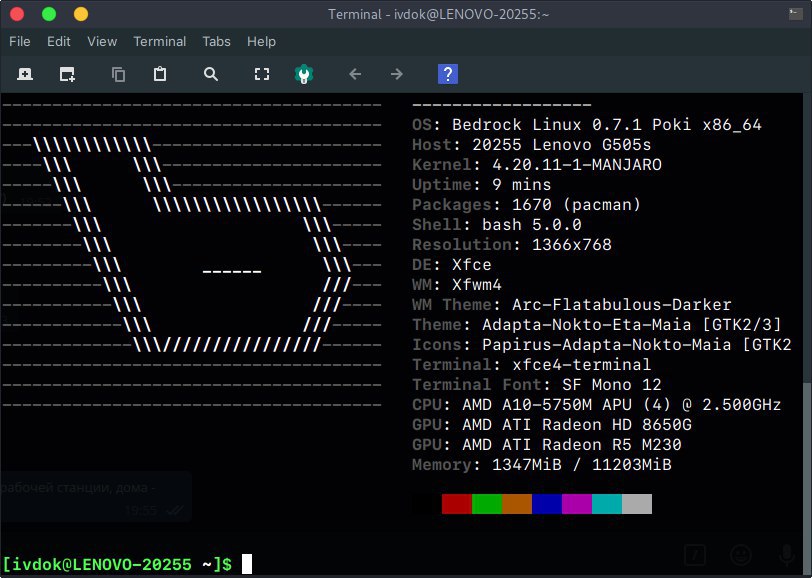
Task: Click the blue help question mark icon
Action: point(449,74)
